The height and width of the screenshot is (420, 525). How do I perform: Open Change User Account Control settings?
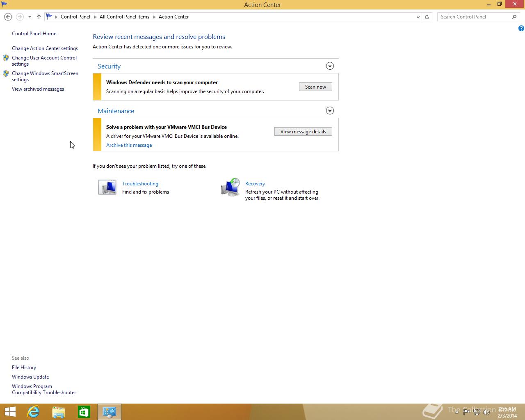point(44,61)
